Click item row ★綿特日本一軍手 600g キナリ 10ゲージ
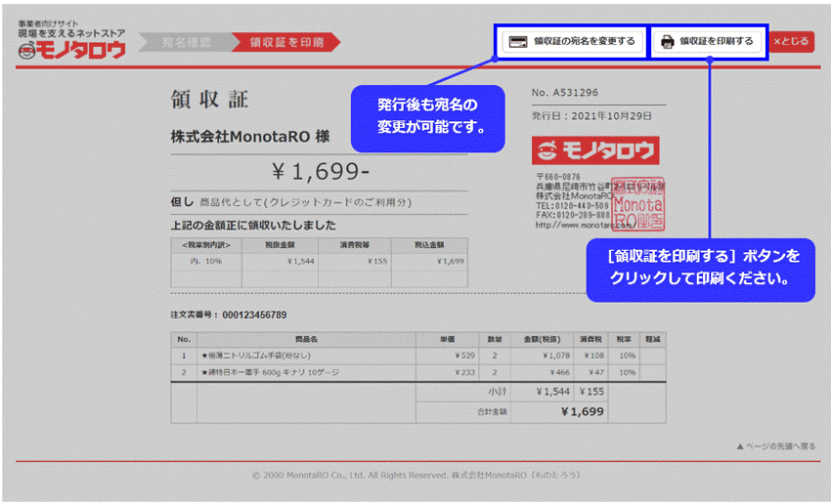The image size is (831, 504). [270, 373]
